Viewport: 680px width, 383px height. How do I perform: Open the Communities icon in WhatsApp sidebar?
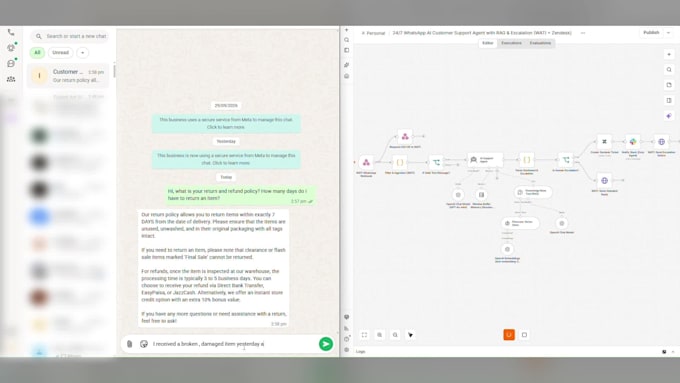click(x=11, y=79)
